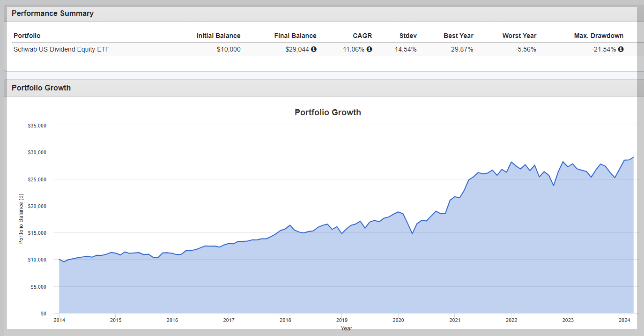The height and width of the screenshot is (336, 644).
Task: Click the Portfolio Balance ($) y-axis title
Action: coord(21,219)
